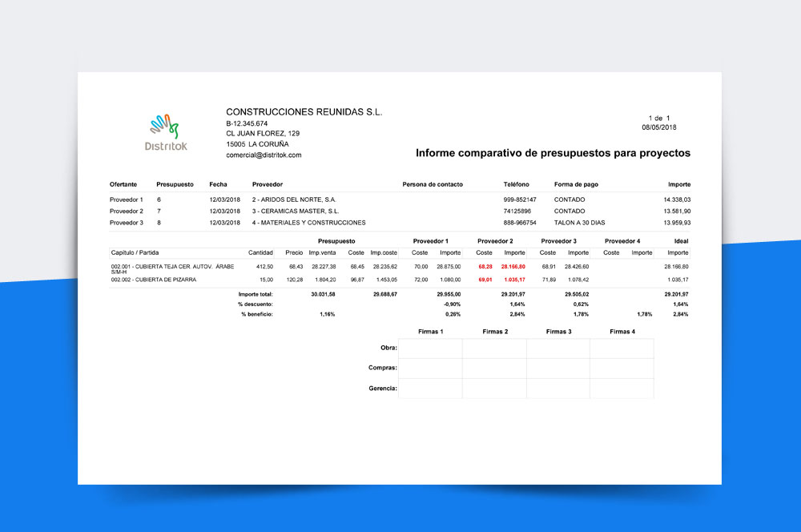
Task: Select supplier '4 - MATERIALES Y CONSTRUCCIONES'
Action: click(308, 223)
